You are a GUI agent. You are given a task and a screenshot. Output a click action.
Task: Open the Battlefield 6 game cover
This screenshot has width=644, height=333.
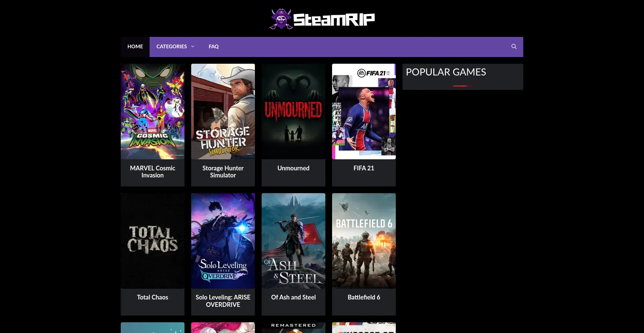coord(364,241)
